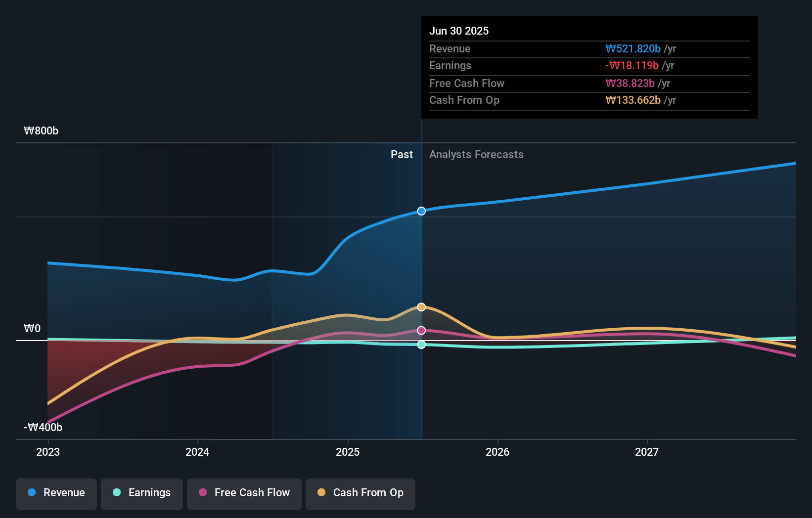Image resolution: width=812 pixels, height=518 pixels.
Task: Select the pink Free Cash Flow chart marker
Action: coord(421,330)
